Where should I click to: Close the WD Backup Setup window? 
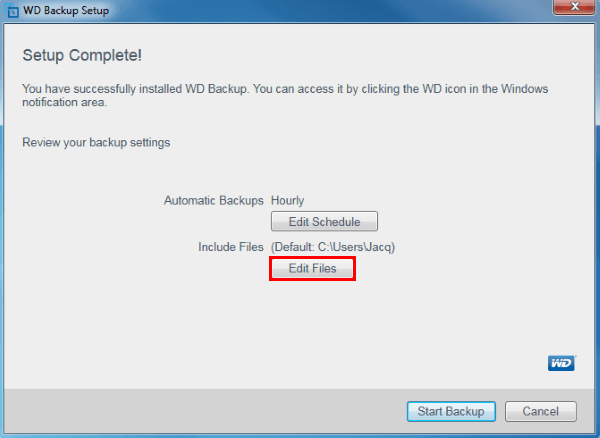point(572,9)
